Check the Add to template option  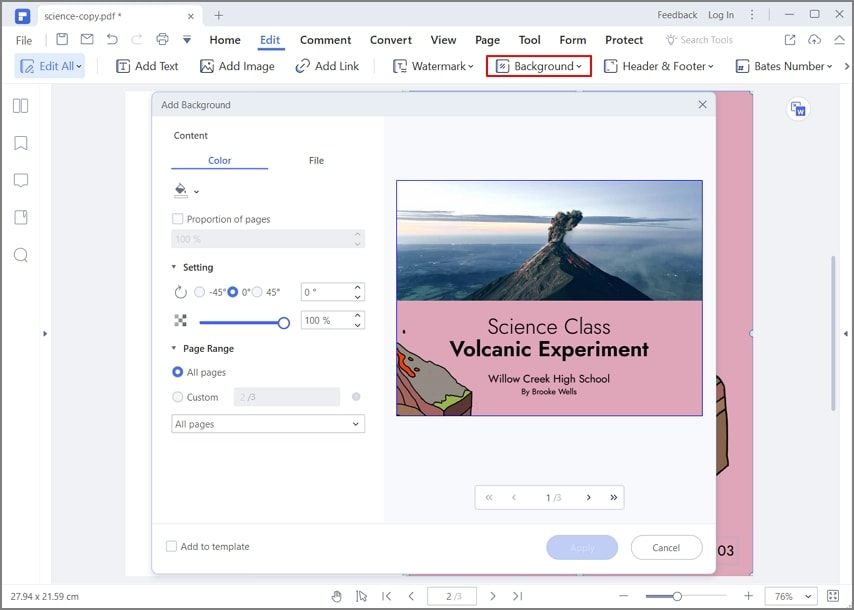[170, 547]
